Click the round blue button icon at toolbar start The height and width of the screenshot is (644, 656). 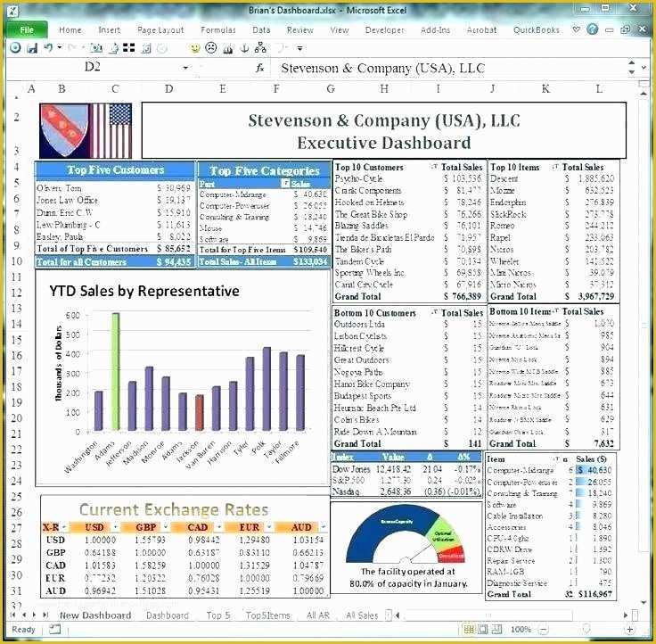[x=15, y=48]
